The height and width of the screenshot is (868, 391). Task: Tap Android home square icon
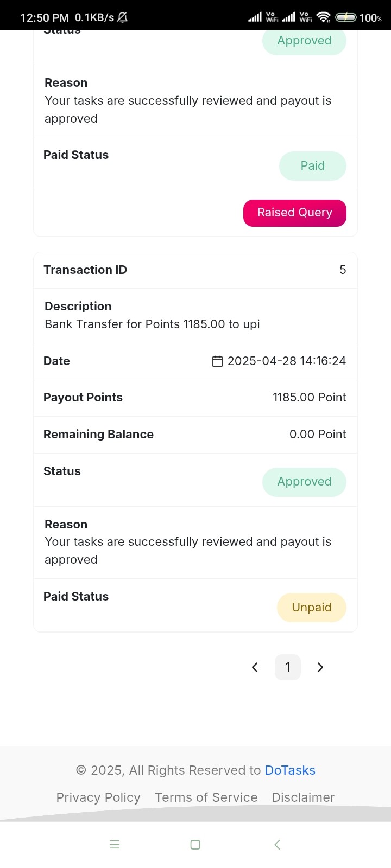[x=195, y=845]
